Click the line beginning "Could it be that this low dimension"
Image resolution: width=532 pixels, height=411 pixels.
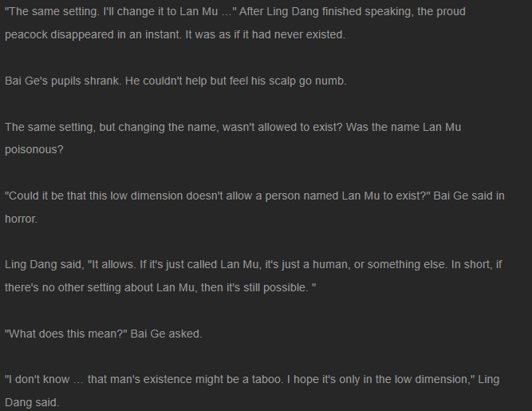click(x=254, y=196)
